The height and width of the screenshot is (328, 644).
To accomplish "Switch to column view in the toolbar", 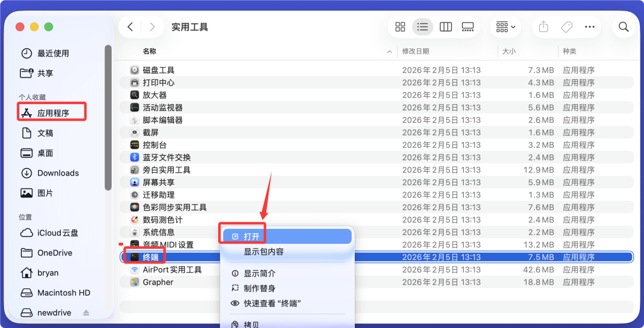I will tap(445, 26).
